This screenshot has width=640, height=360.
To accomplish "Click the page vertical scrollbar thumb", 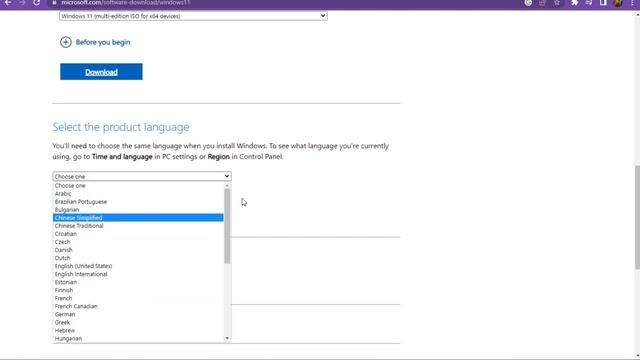I will [x=637, y=217].
